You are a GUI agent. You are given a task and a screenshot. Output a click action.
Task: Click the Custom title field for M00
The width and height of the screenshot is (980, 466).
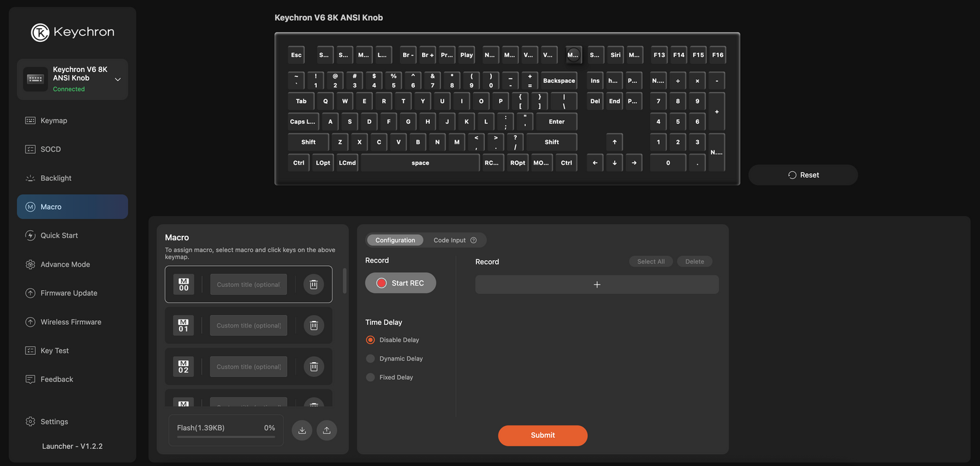[x=248, y=284]
